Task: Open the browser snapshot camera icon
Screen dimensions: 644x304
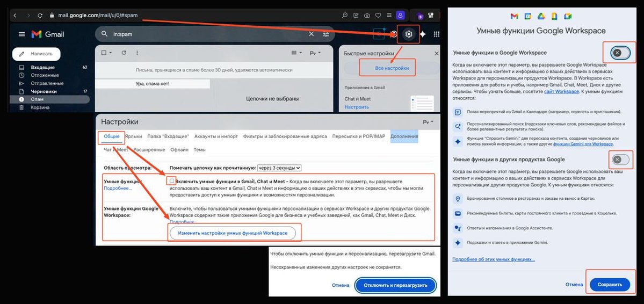Action: pos(367,16)
